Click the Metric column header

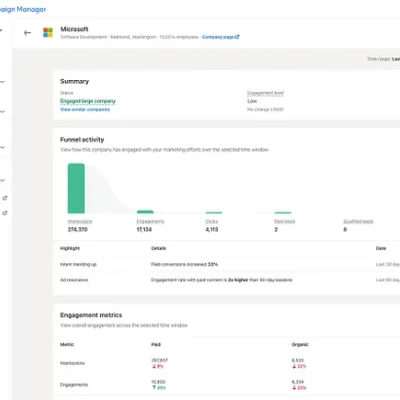67,345
